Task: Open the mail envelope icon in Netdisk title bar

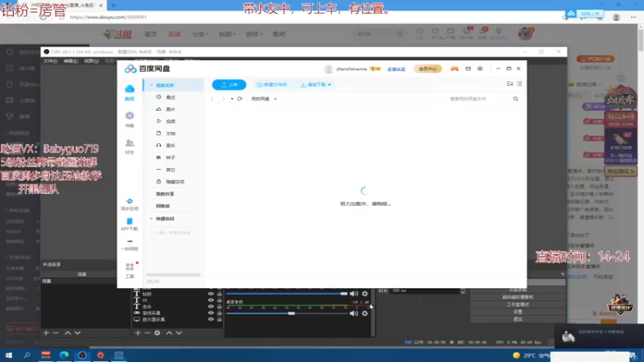Action: pyautogui.click(x=468, y=68)
